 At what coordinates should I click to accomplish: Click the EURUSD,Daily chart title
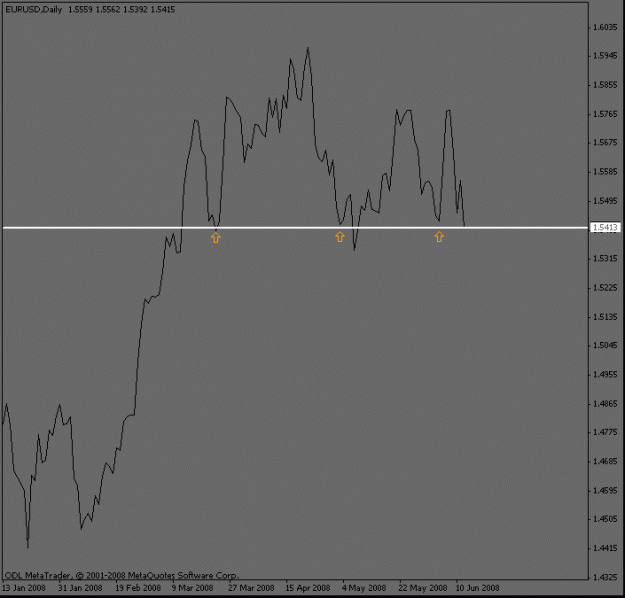point(34,10)
